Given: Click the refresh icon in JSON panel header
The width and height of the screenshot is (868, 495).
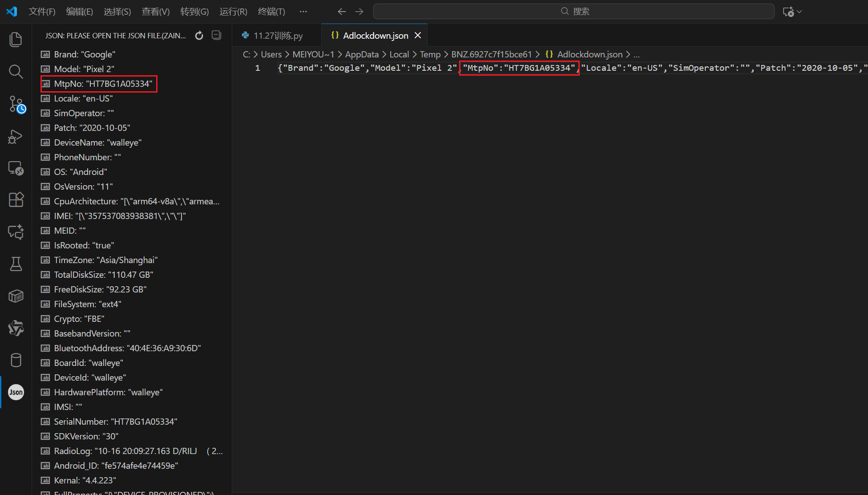Looking at the screenshot, I should (x=199, y=36).
